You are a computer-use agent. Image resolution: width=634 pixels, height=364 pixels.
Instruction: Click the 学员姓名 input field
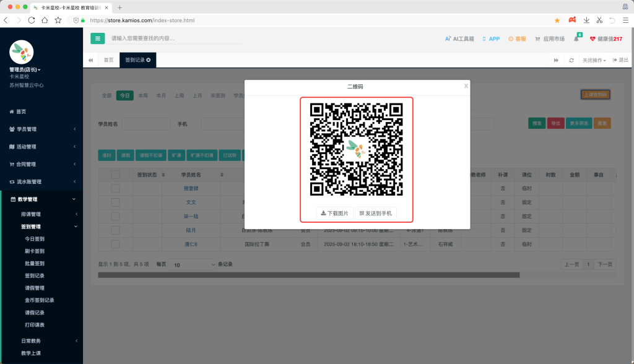pyautogui.click(x=145, y=124)
